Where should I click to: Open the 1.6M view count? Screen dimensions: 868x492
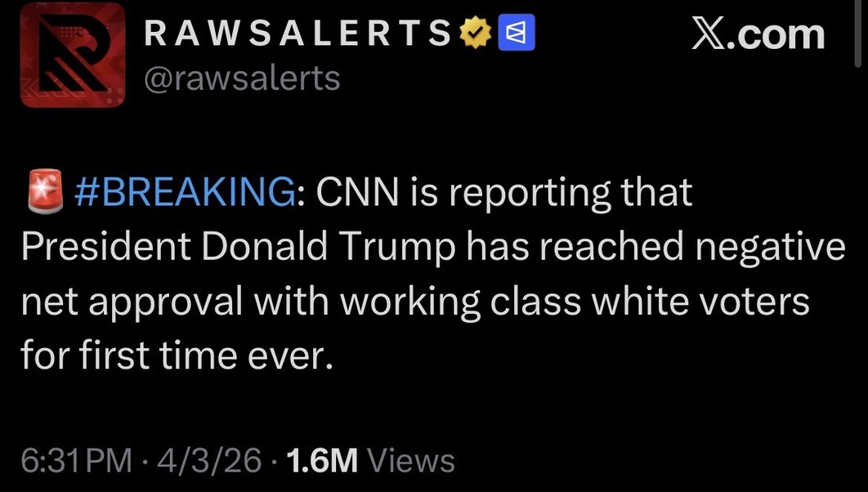point(324,461)
